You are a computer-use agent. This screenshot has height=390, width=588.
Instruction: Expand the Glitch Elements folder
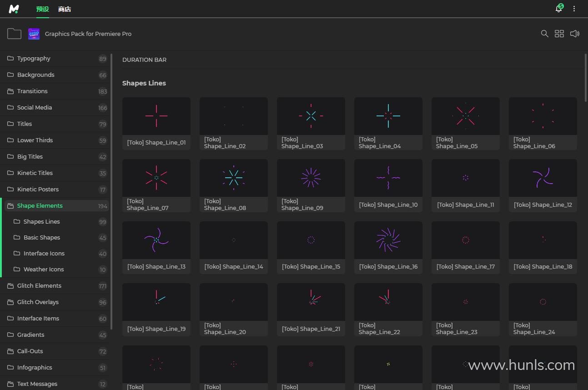39,285
